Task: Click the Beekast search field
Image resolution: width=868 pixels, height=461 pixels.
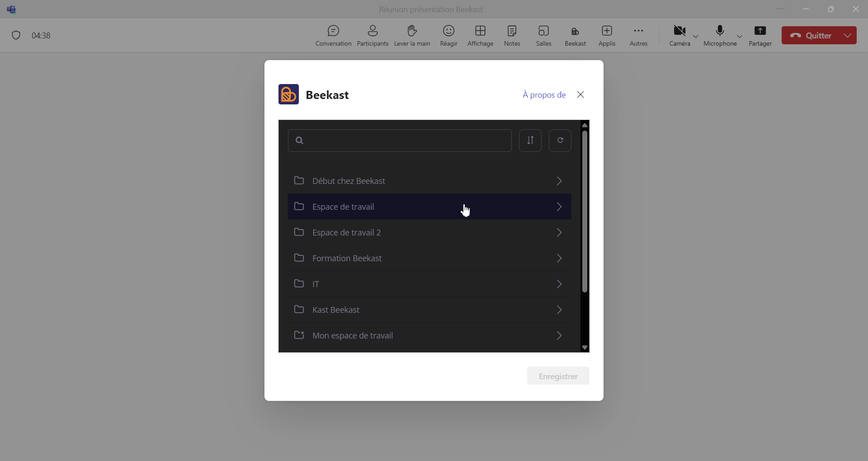Action: (400, 141)
